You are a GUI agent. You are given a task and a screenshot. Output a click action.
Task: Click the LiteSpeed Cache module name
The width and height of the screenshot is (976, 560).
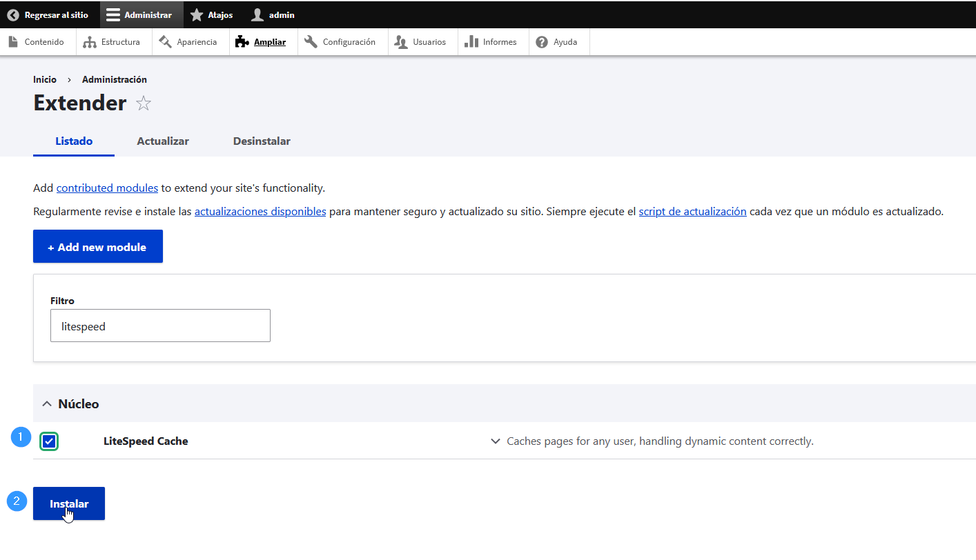point(146,441)
